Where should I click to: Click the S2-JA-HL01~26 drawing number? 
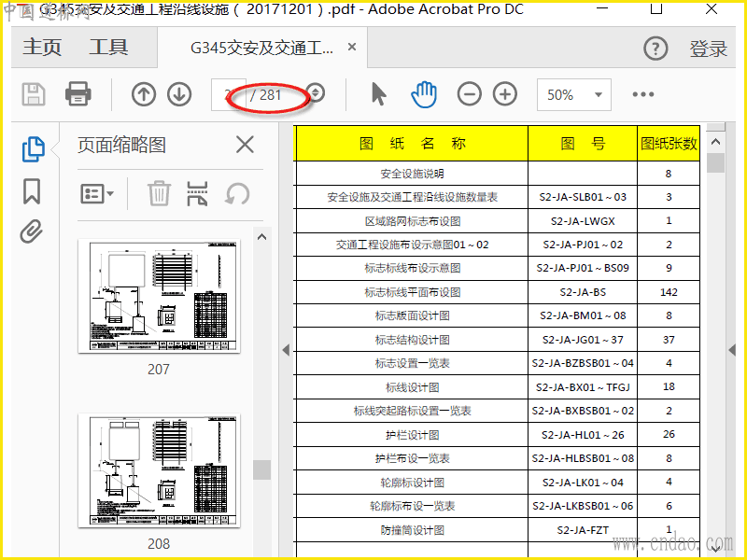pos(583,435)
